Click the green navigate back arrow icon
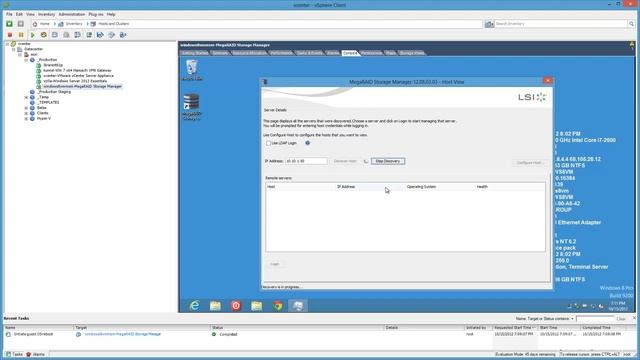The width and height of the screenshot is (640, 360). [x=9, y=24]
